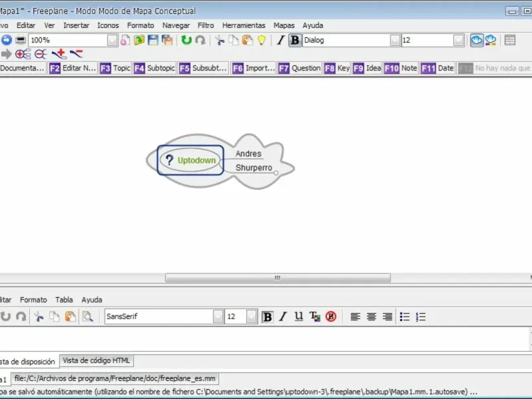The image size is (532, 399).
Task: Align note text left
Action: tap(355, 317)
